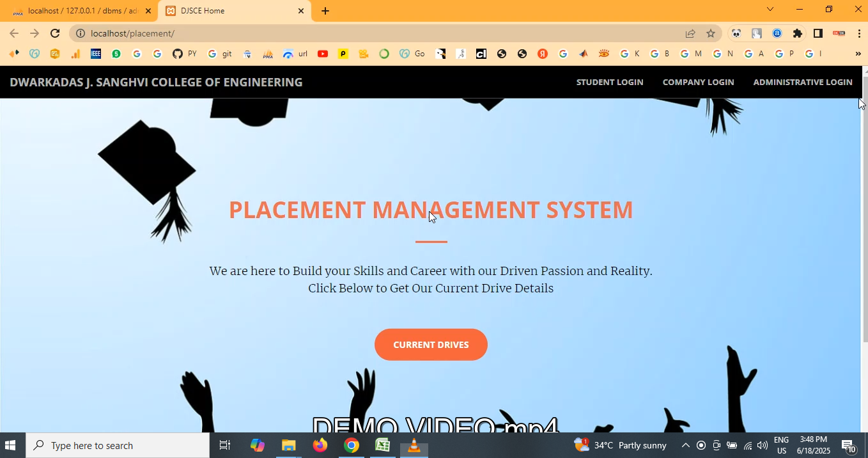Go to Student Login
The width and height of the screenshot is (868, 458).
click(x=610, y=82)
